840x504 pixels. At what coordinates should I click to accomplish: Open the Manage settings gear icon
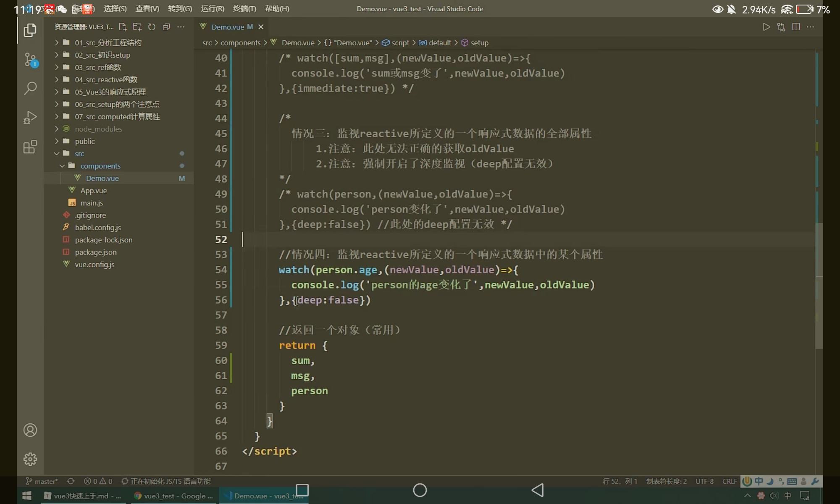click(30, 459)
